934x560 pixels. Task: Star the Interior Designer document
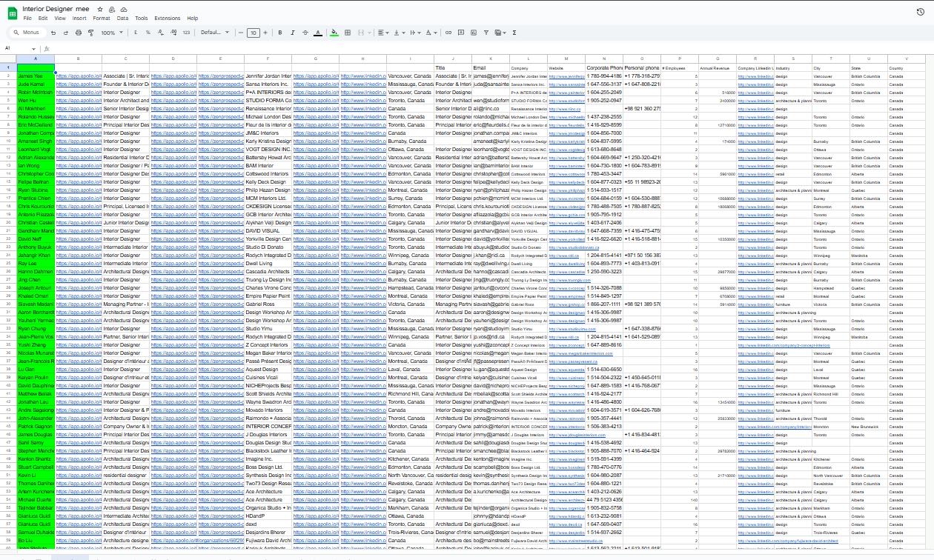100,9
